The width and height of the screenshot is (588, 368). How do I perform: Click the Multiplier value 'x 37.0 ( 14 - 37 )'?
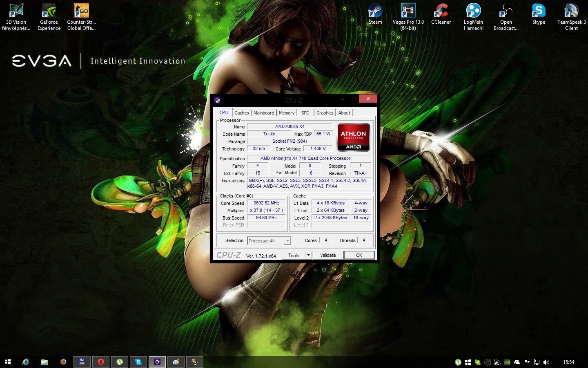point(266,210)
